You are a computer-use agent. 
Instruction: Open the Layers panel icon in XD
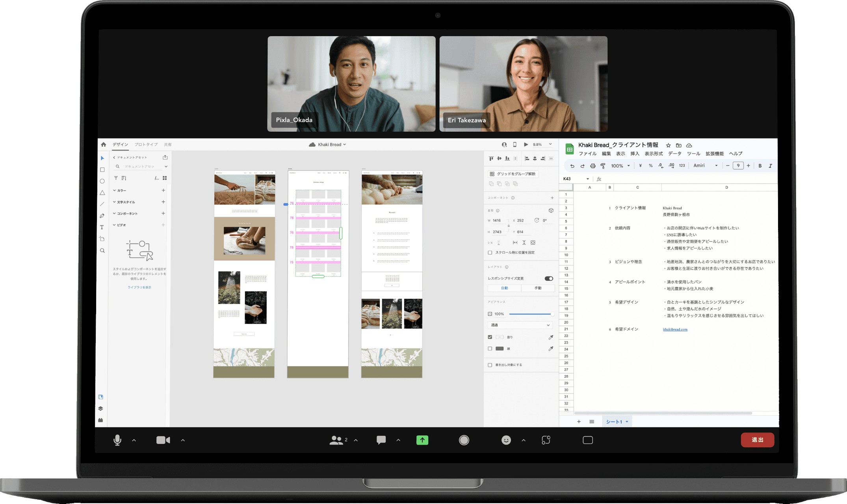[101, 408]
